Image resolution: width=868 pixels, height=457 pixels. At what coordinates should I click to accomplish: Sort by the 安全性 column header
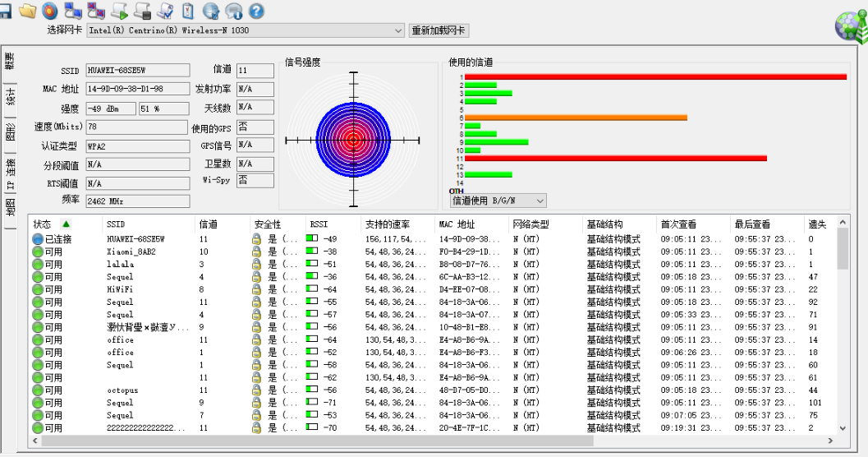coord(278,224)
